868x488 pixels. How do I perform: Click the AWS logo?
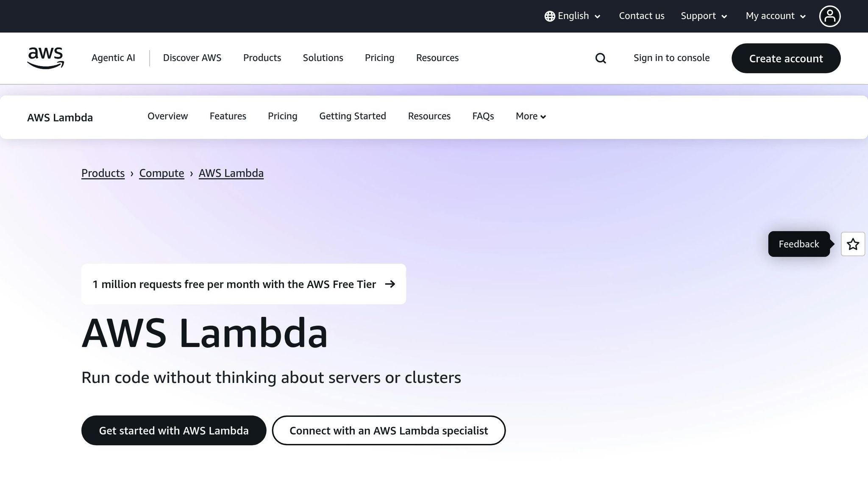[x=45, y=58]
